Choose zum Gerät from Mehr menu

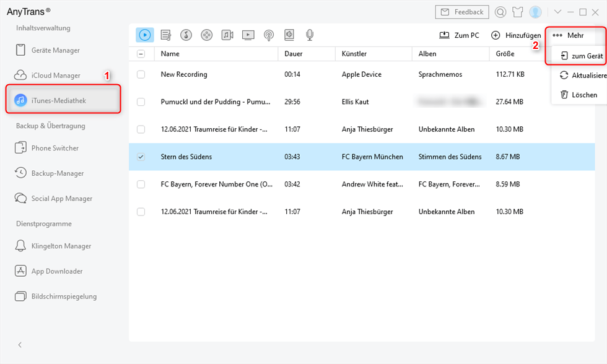point(582,56)
